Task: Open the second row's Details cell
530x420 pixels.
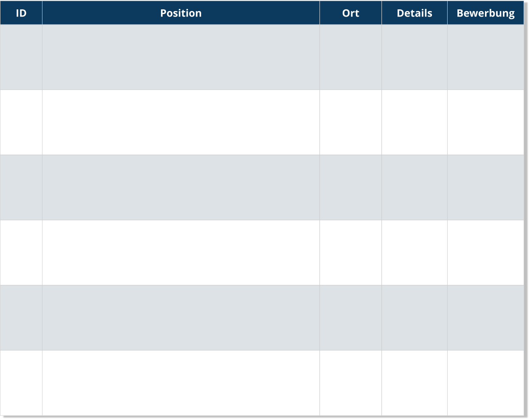Action: coord(414,122)
